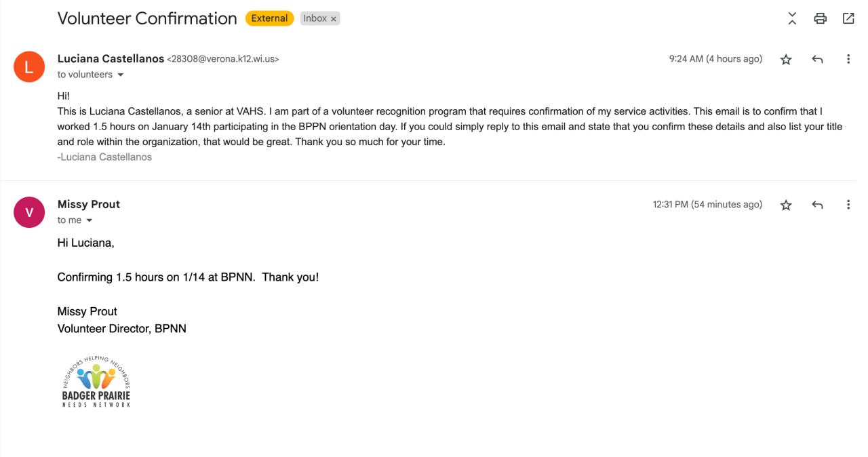This screenshot has width=868, height=457.
Task: Click sender name Luciana Castellanos
Action: point(111,59)
